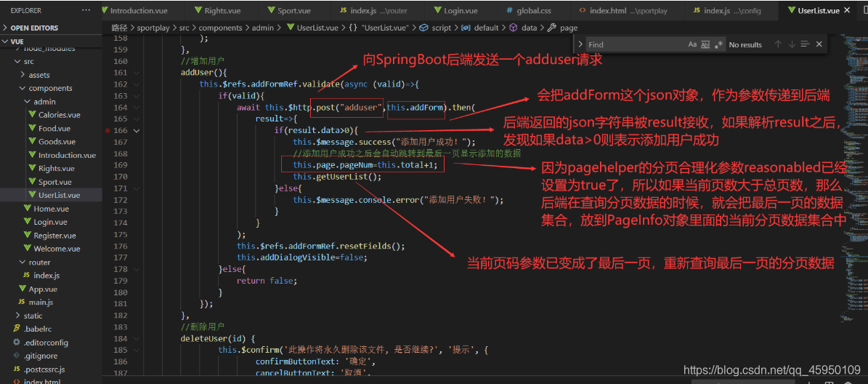Image resolution: width=868 pixels, height=384 pixels.
Task: Go to previous match arrow
Action: click(778, 44)
